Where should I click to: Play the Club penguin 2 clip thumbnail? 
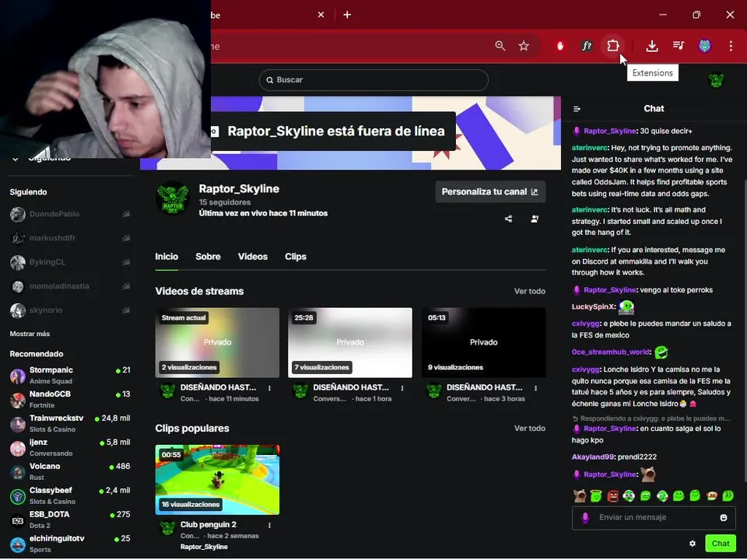coord(217,480)
